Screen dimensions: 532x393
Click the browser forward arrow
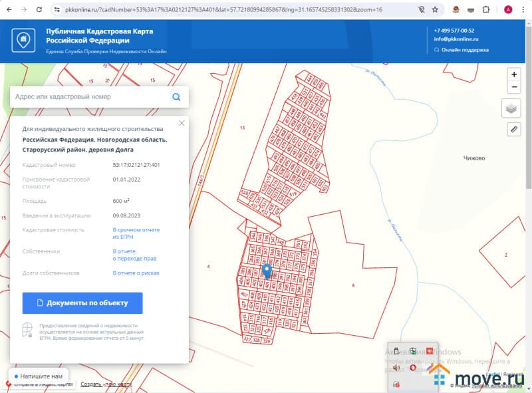24,10
